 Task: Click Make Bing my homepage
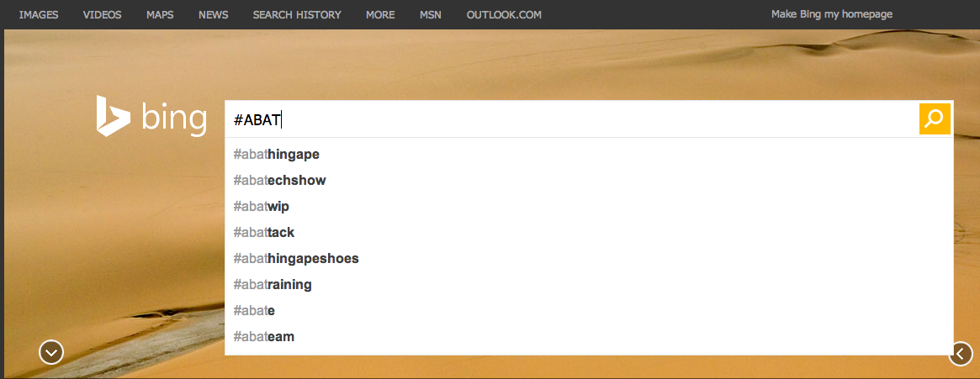pyautogui.click(x=832, y=13)
